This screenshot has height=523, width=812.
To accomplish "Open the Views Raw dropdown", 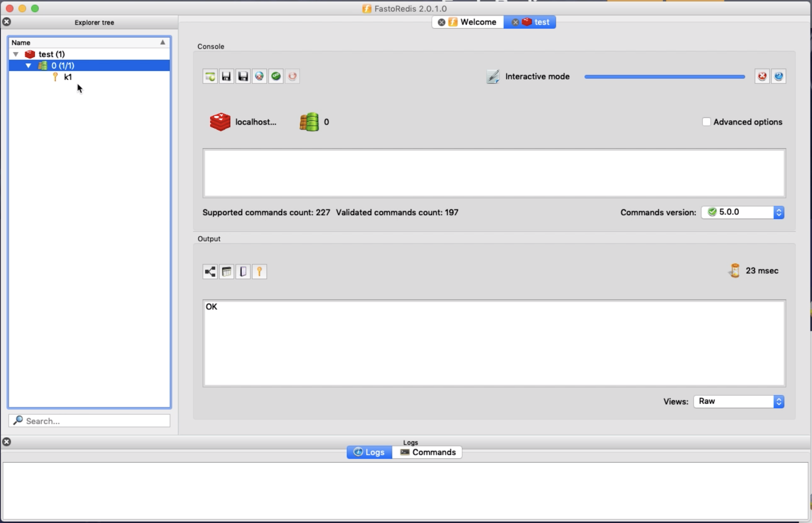I will click(739, 401).
